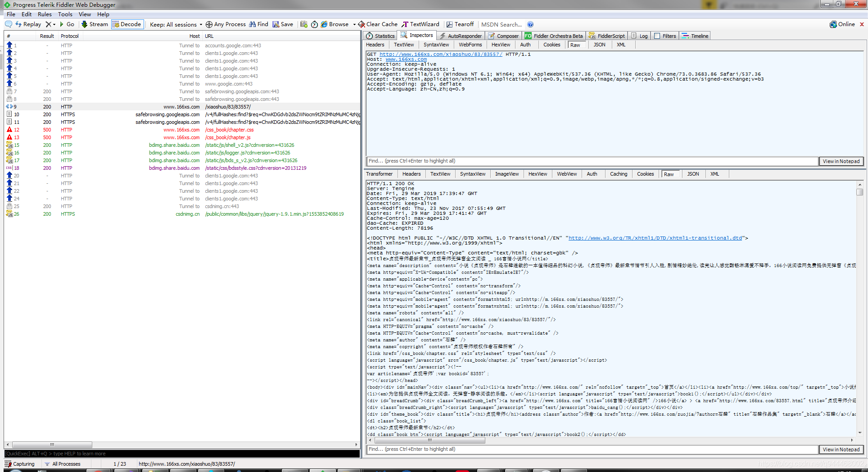Click the Log document icon
This screenshot has width=868, height=472.
[x=634, y=36]
